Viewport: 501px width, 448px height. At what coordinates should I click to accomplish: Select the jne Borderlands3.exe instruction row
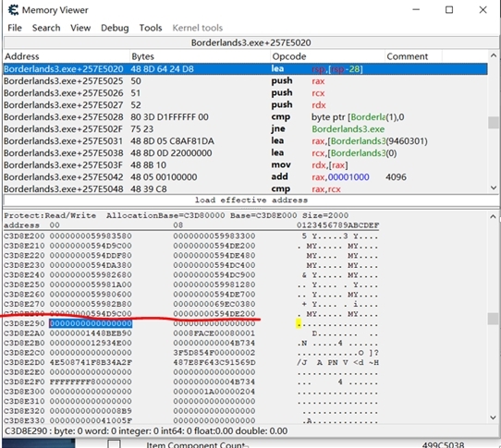pyautogui.click(x=245, y=129)
